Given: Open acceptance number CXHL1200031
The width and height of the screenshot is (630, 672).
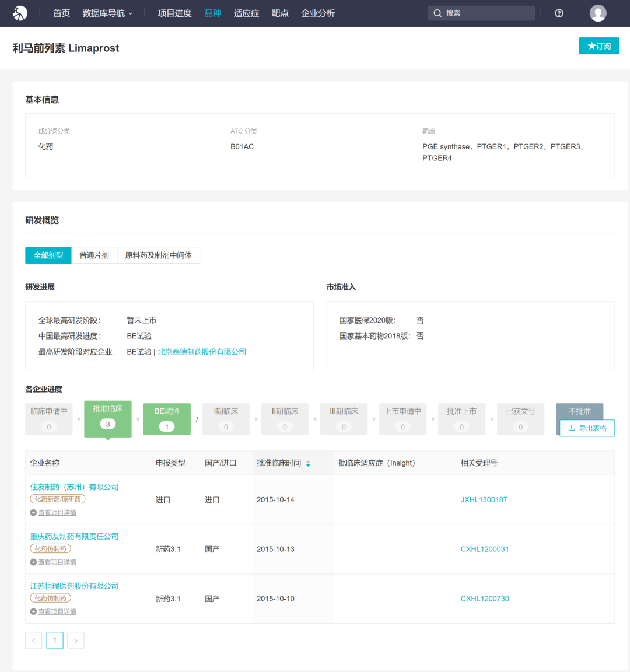Looking at the screenshot, I should click(485, 549).
